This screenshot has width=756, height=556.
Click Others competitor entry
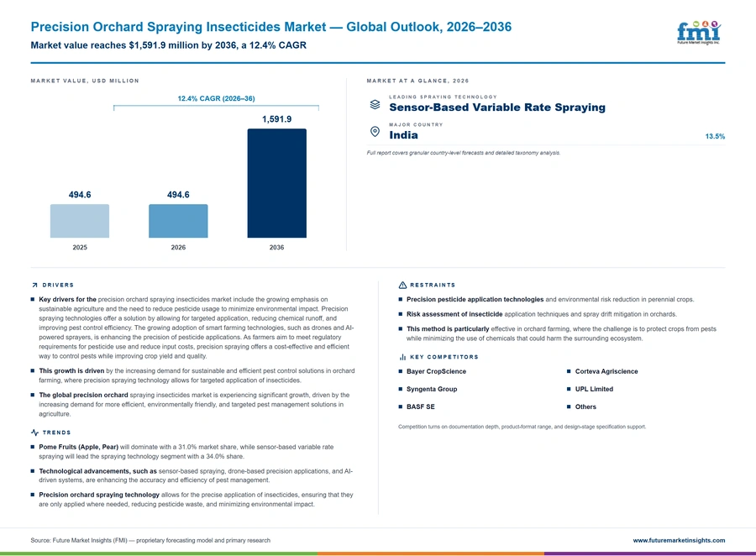585,407
